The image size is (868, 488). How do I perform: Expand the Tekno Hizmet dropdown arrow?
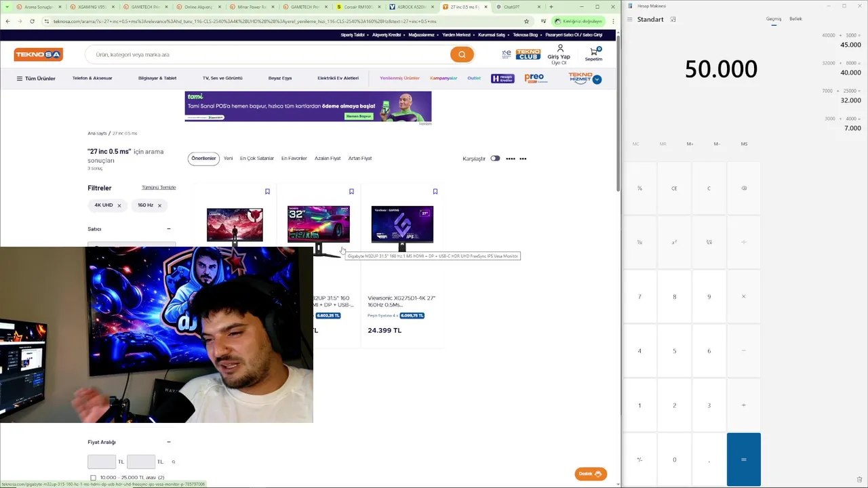click(597, 79)
